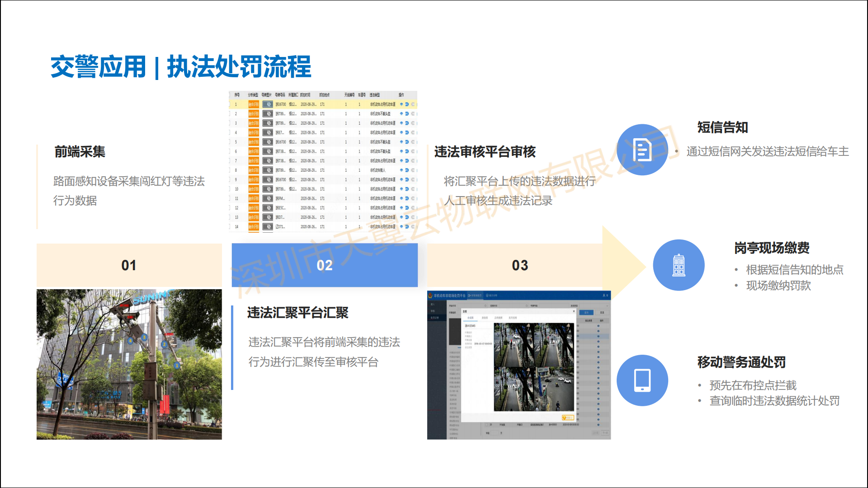Click the orange 融合识别 tag in row 12
The image size is (868, 488).
(x=254, y=208)
